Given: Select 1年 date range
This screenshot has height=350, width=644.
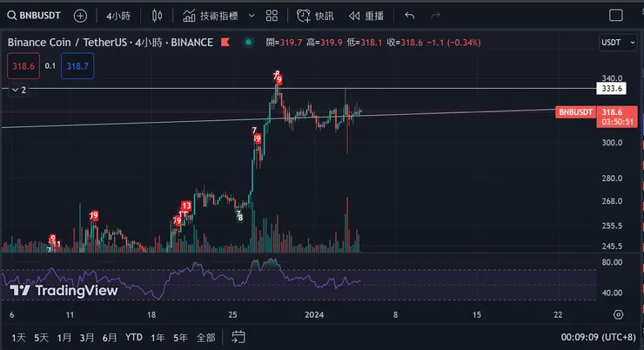Looking at the screenshot, I should click(158, 338).
